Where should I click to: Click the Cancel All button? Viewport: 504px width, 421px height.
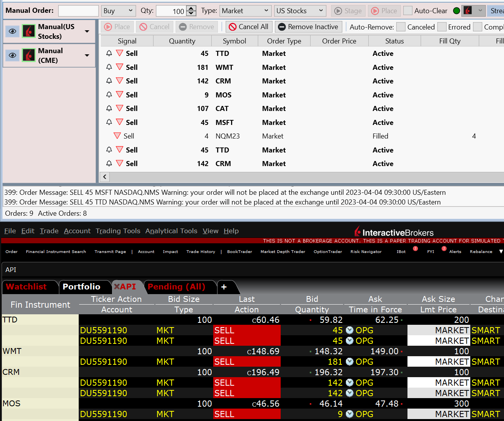coord(249,27)
